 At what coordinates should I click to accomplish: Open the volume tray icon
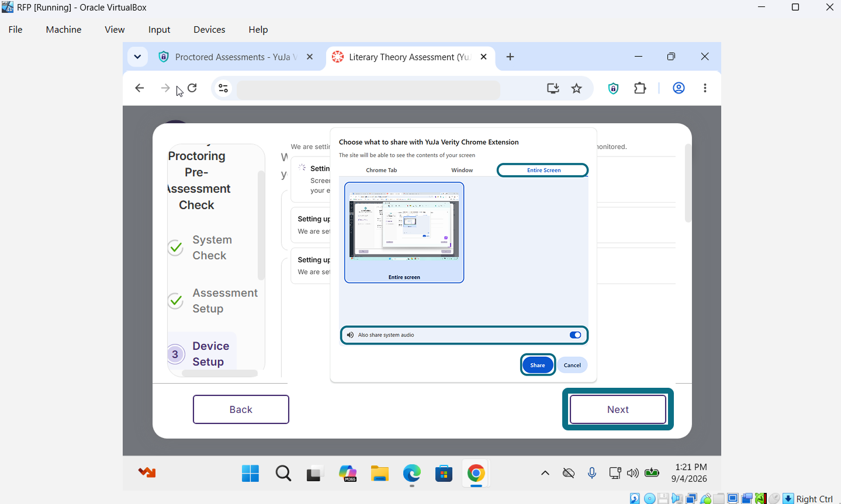632,473
